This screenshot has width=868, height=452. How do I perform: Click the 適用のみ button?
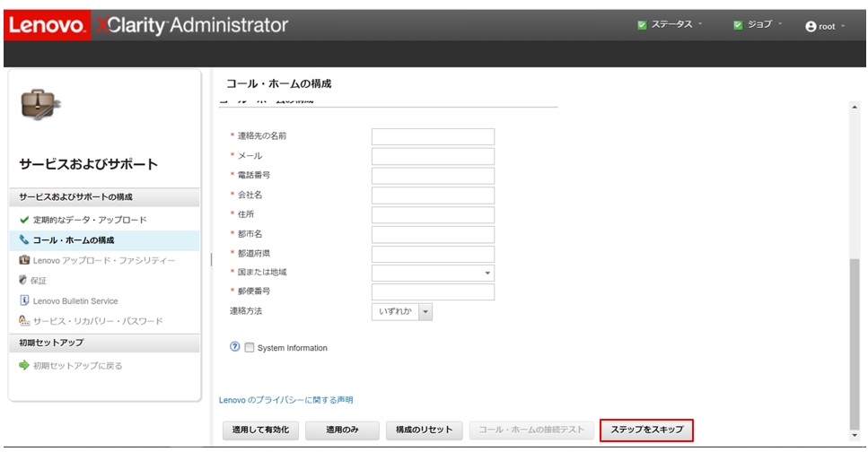[x=342, y=430]
